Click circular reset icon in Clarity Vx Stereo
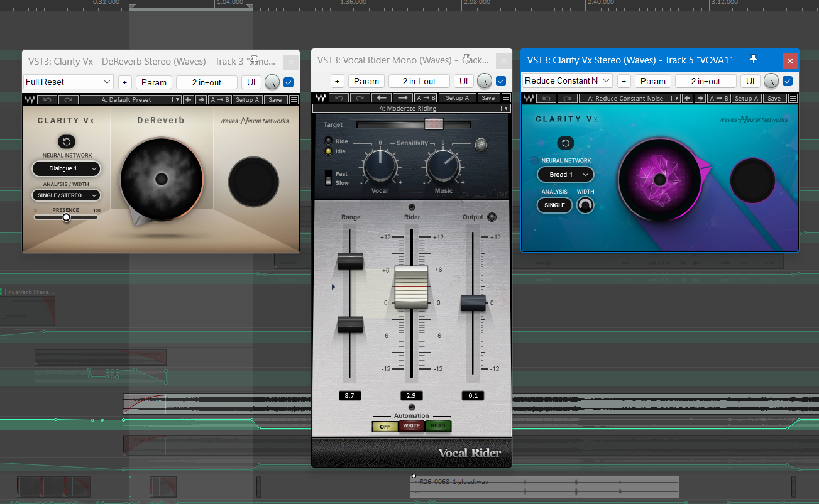The image size is (819, 504). (565, 143)
